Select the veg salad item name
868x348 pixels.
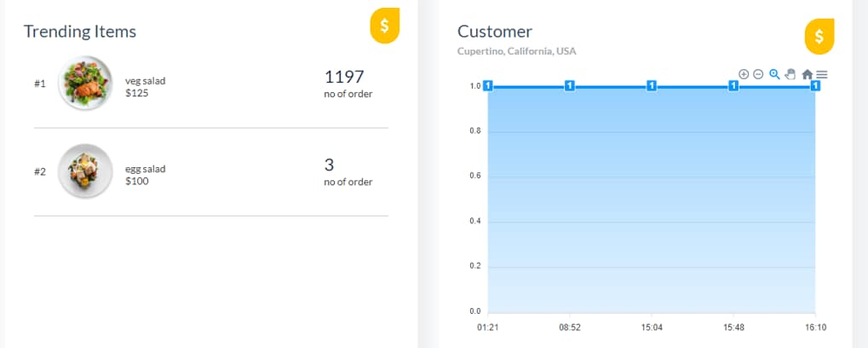145,81
